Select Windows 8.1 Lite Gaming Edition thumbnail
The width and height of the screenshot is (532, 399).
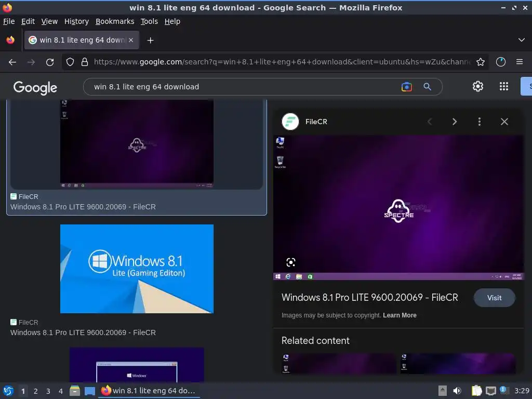[137, 269]
